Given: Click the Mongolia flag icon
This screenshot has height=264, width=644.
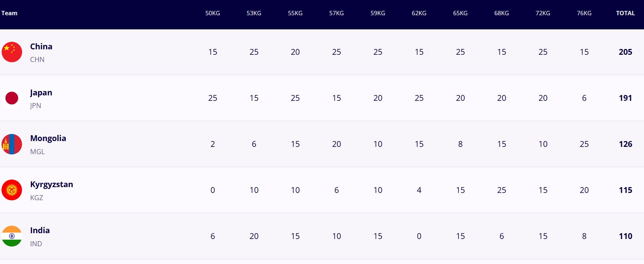Looking at the screenshot, I should tap(12, 144).
